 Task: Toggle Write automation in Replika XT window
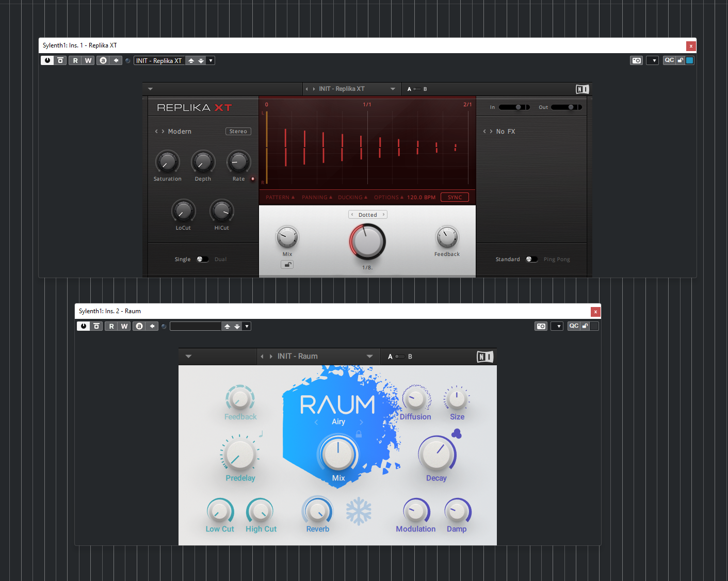pyautogui.click(x=88, y=60)
